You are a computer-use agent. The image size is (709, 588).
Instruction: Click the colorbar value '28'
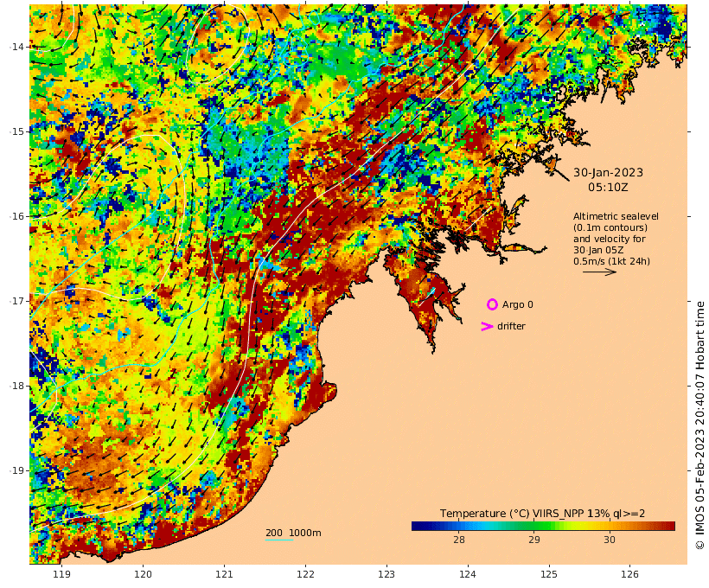tap(459, 540)
